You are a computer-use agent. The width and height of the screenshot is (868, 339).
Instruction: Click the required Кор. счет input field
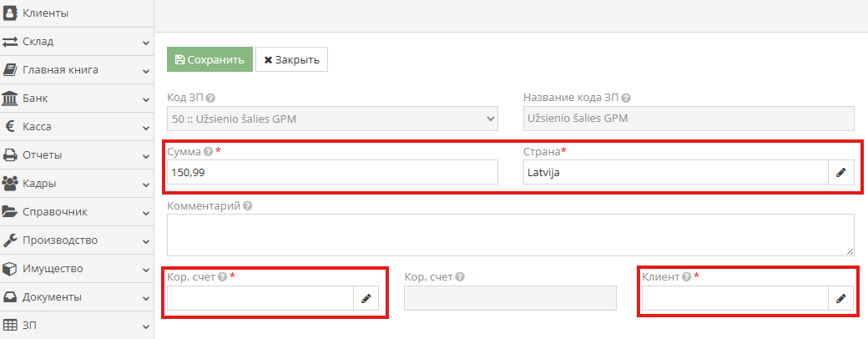click(260, 298)
